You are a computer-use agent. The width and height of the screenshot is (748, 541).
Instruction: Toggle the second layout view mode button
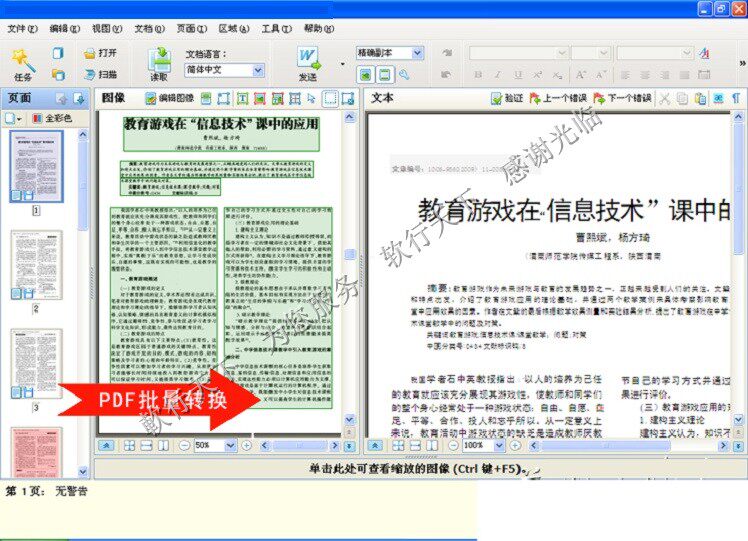(x=384, y=74)
